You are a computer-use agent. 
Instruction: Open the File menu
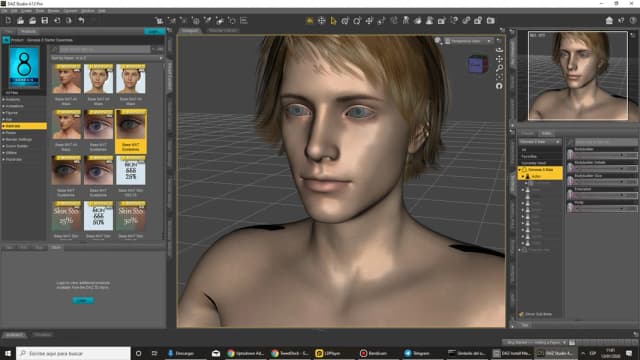point(4,11)
